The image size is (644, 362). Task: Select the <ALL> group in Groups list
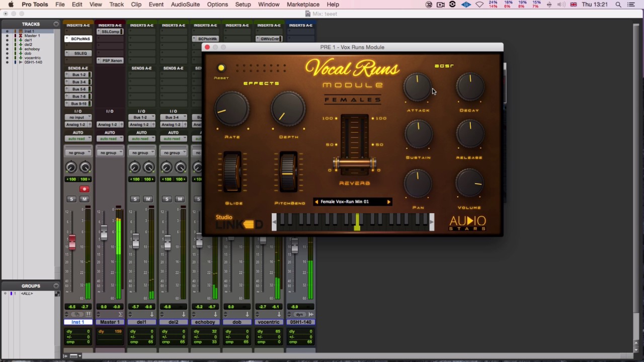(x=27, y=293)
